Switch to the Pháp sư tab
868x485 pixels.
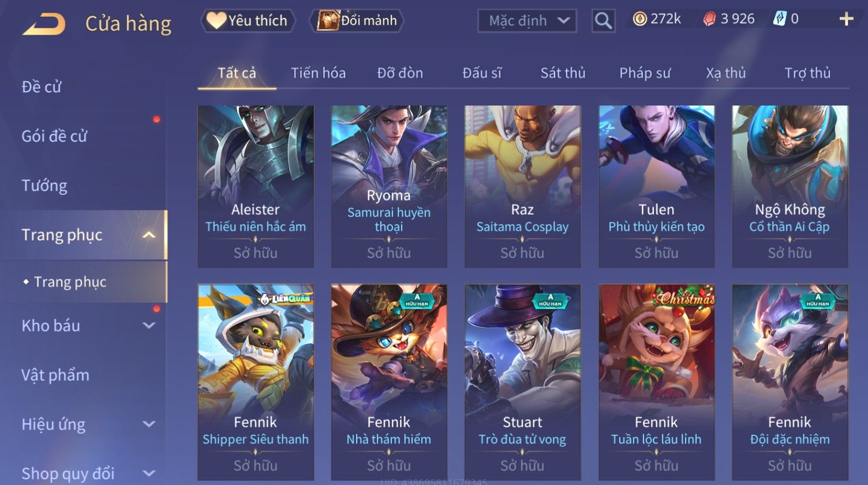[x=645, y=73]
